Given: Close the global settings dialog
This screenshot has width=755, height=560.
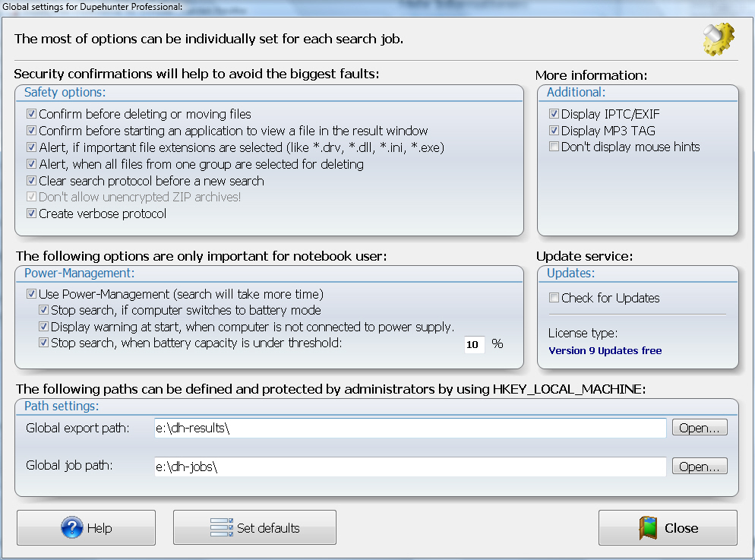Looking at the screenshot, I should [668, 528].
